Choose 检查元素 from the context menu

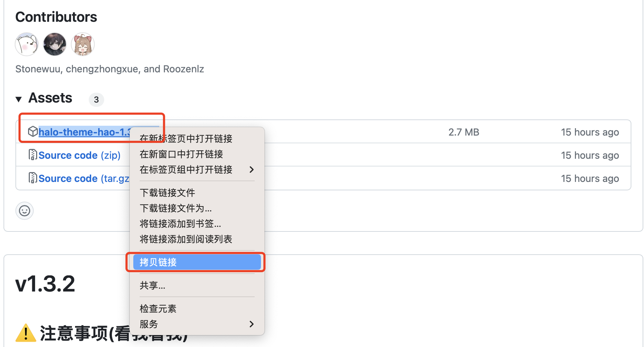tap(158, 309)
